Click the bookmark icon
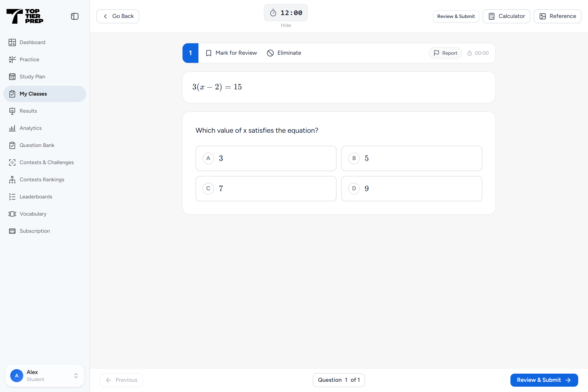The image size is (588, 392). [208, 53]
